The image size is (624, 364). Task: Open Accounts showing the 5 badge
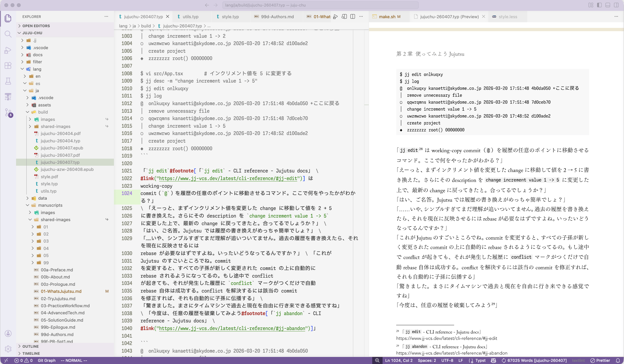[x=8, y=112]
